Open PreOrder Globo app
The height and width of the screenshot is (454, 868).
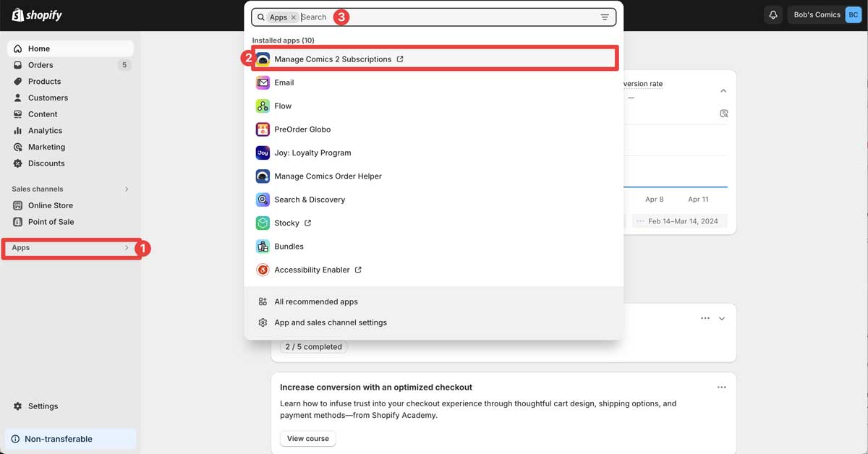[434, 129]
